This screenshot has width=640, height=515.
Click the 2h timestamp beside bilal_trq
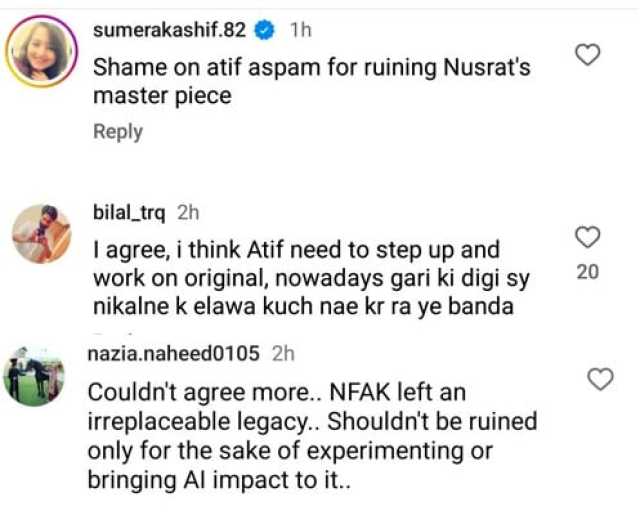coord(188,213)
